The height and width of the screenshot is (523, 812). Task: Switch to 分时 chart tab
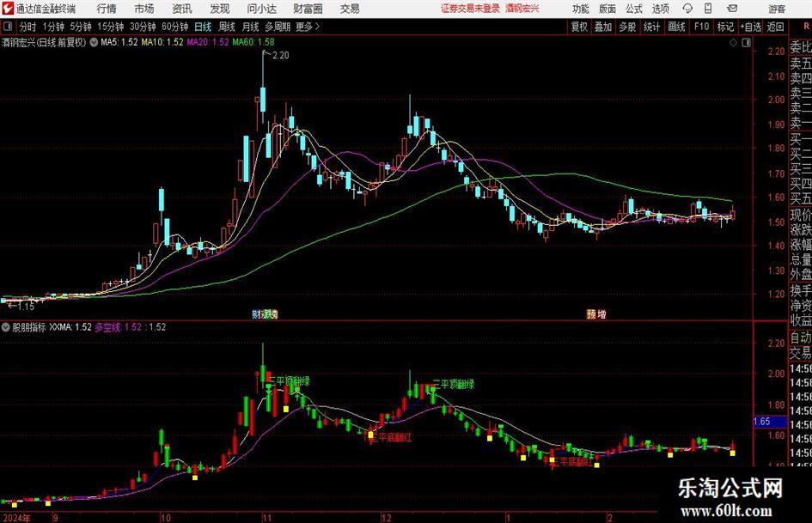point(27,27)
